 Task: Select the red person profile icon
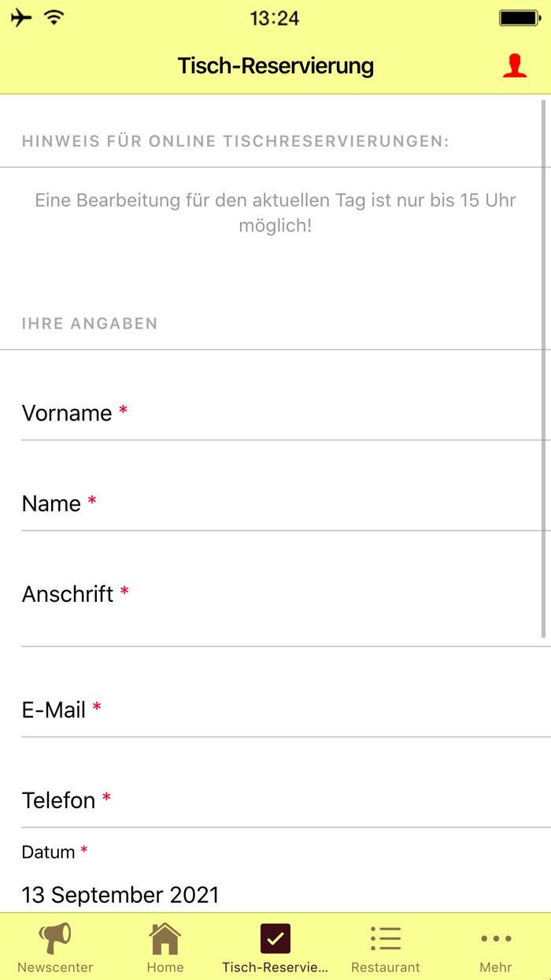click(x=514, y=65)
